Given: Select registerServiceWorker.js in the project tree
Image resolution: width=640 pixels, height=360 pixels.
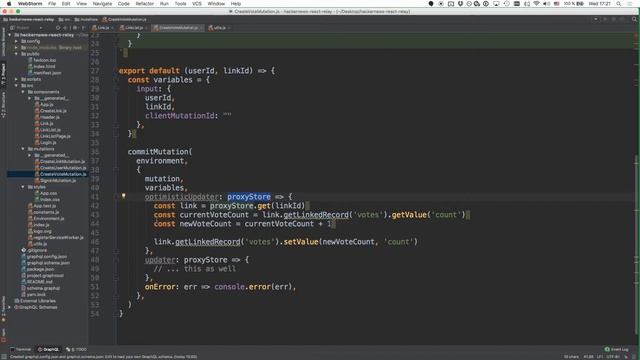Looking at the screenshot, I should (x=58, y=237).
